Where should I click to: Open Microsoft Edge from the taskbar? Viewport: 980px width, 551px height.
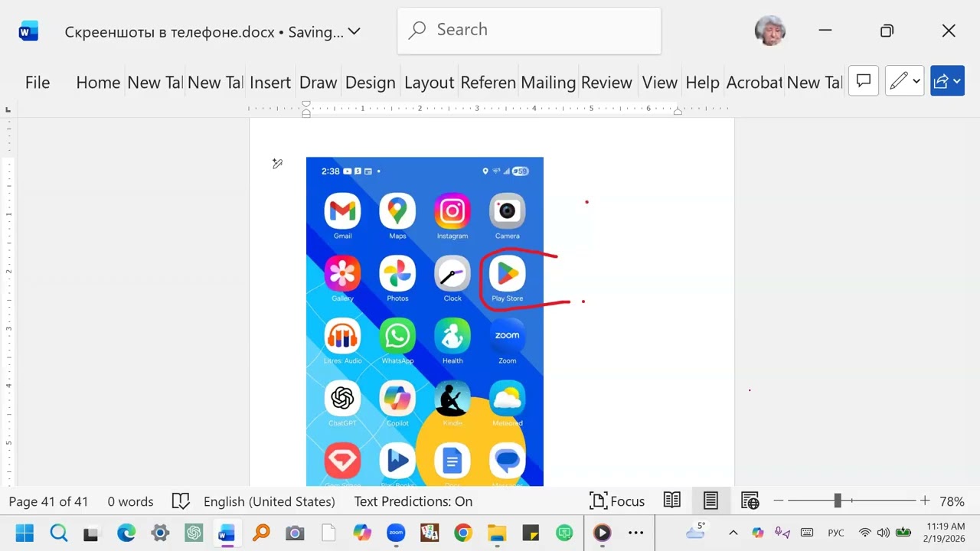pyautogui.click(x=126, y=533)
